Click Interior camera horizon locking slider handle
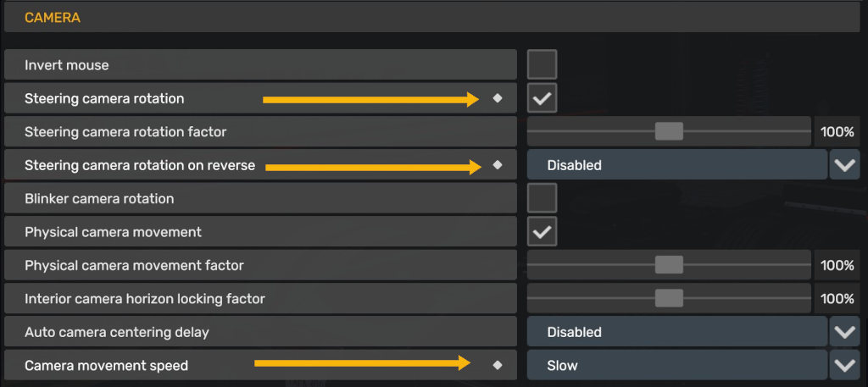Image resolution: width=868 pixels, height=387 pixels. [669, 299]
